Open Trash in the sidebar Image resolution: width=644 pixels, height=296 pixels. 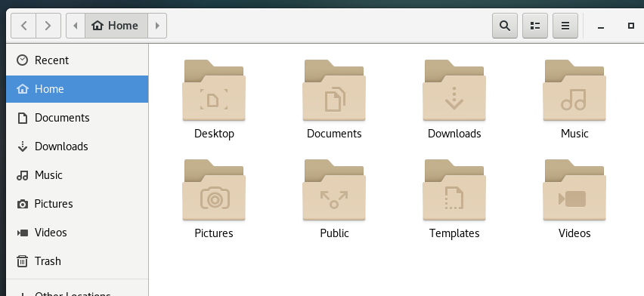pyautogui.click(x=77, y=261)
